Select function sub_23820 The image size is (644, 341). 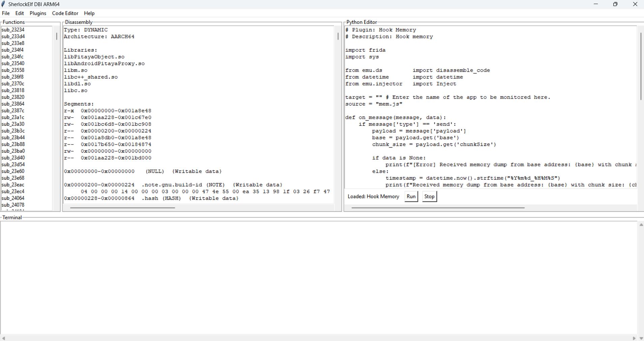pyautogui.click(x=13, y=97)
